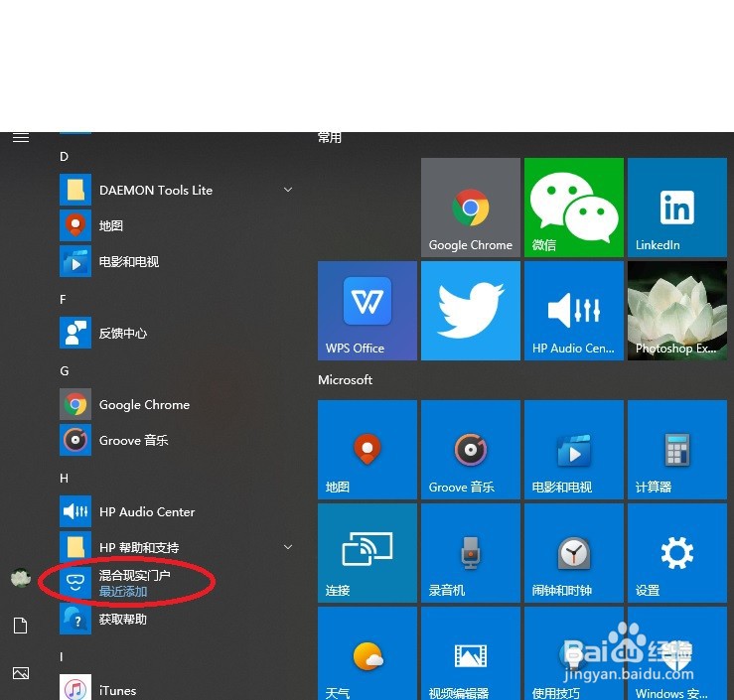Open the Pictures icon in left sidebar
Viewport: 734px width, 700px height.
pos(21,673)
